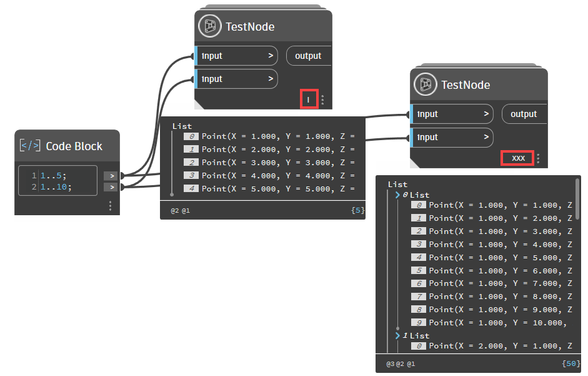The height and width of the screenshot is (376, 588).
Task: Click the {50} item count in the preview footer
Action: point(570,363)
